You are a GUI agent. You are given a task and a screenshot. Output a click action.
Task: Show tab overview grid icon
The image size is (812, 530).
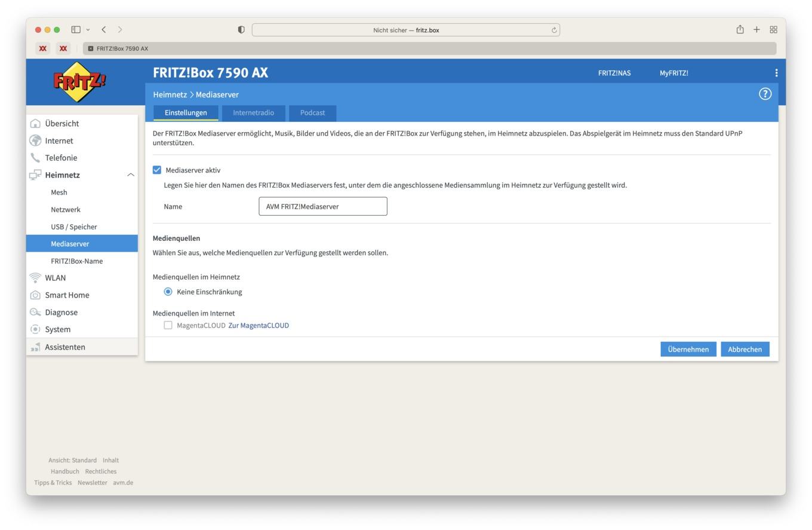[x=773, y=29]
